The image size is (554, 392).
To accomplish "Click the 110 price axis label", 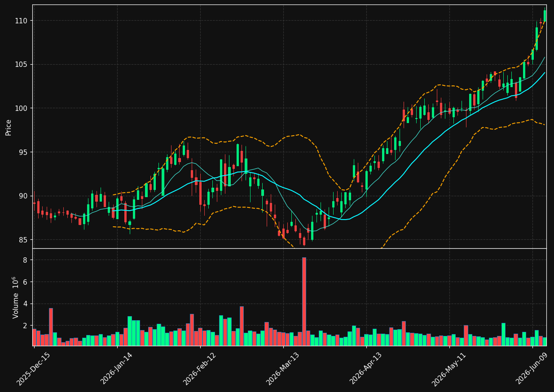I will click(22, 21).
